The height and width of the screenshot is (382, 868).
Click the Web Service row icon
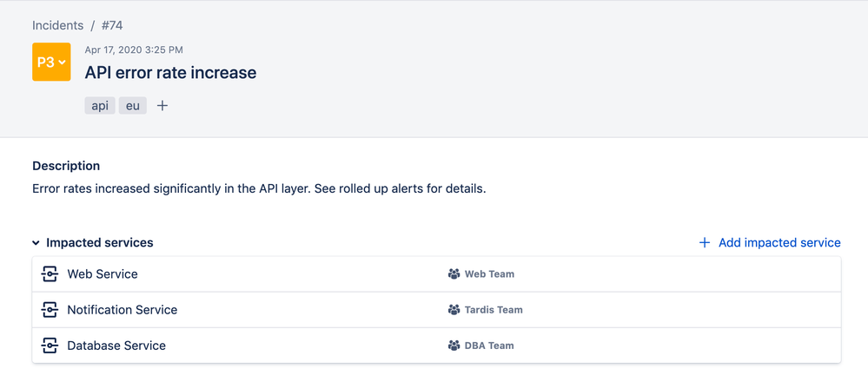(50, 274)
